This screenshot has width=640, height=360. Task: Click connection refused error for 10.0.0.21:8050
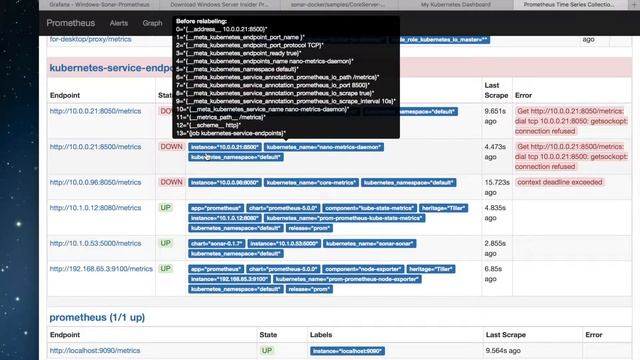[x=571, y=121]
